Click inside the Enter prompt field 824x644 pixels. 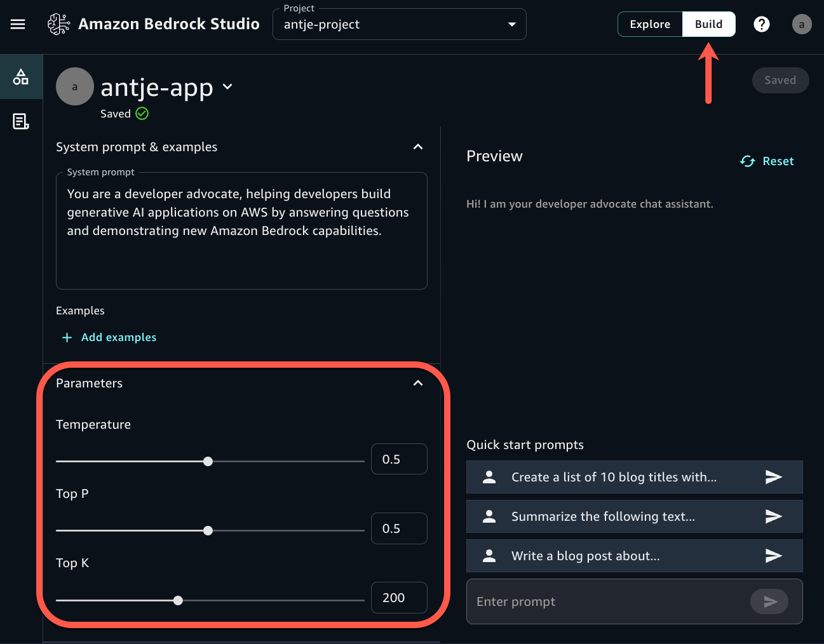572,601
